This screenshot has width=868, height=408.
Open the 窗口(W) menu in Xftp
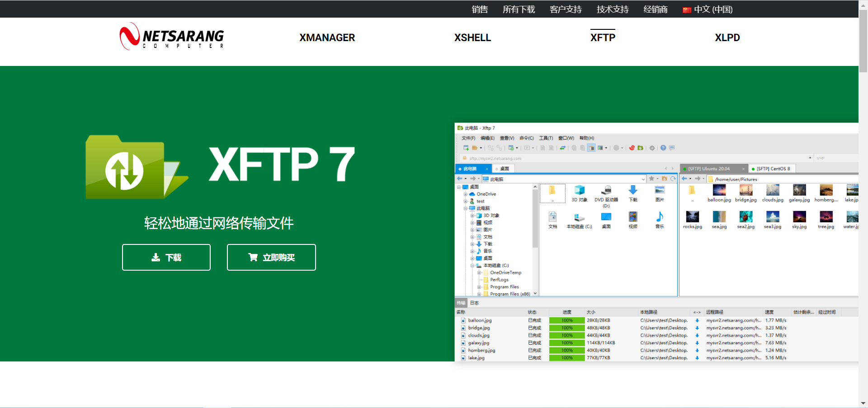566,138
